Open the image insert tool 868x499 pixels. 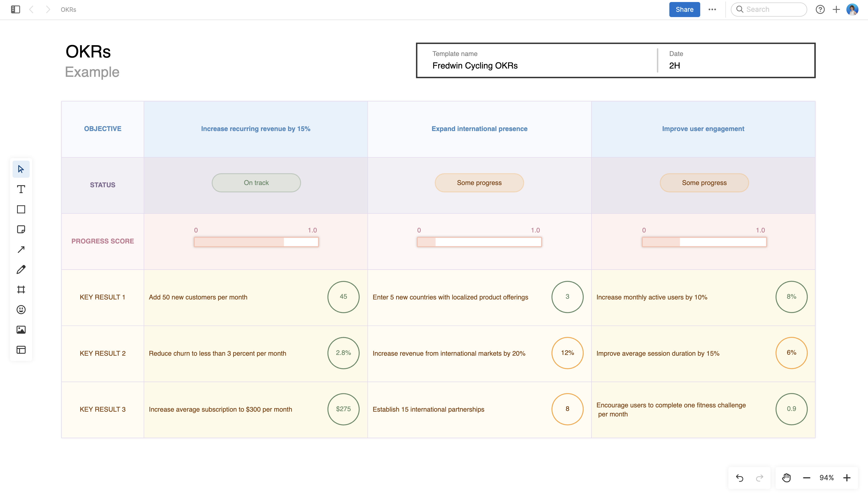coord(21,330)
